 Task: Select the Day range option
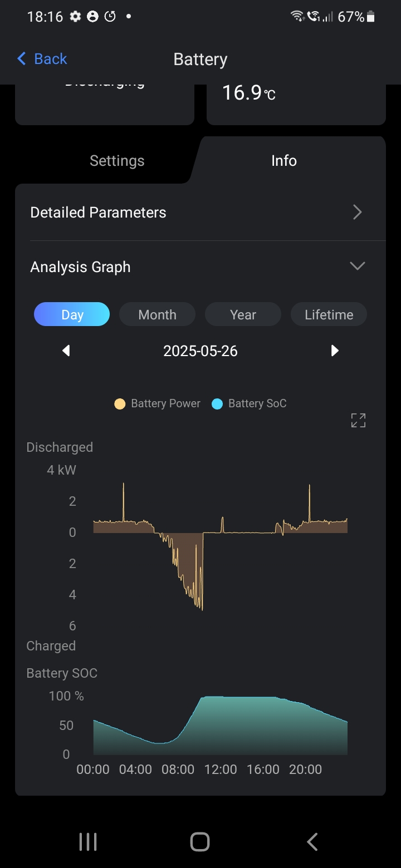point(72,314)
